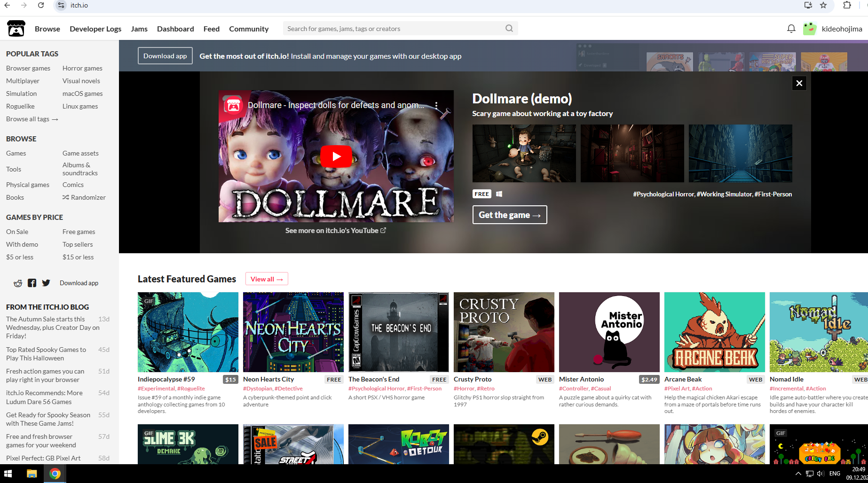Open the Nomad Idle title link
868x483 pixels.
pos(787,379)
